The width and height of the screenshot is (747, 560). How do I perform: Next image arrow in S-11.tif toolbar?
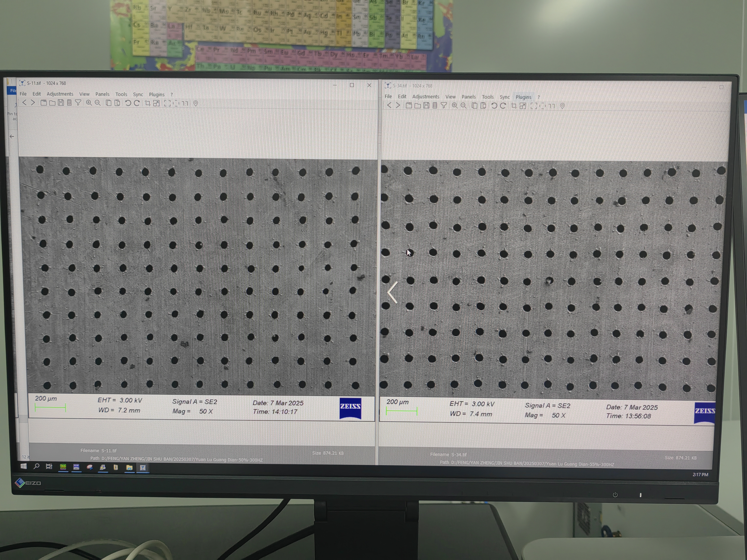33,103
